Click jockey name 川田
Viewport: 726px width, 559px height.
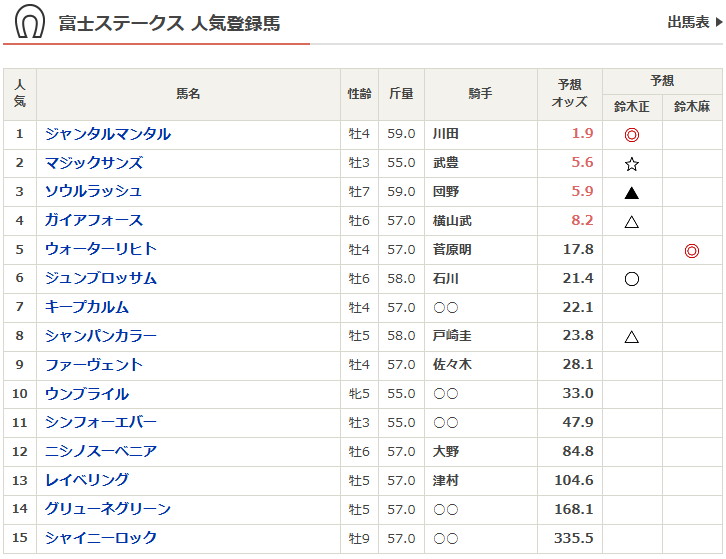pyautogui.click(x=446, y=134)
